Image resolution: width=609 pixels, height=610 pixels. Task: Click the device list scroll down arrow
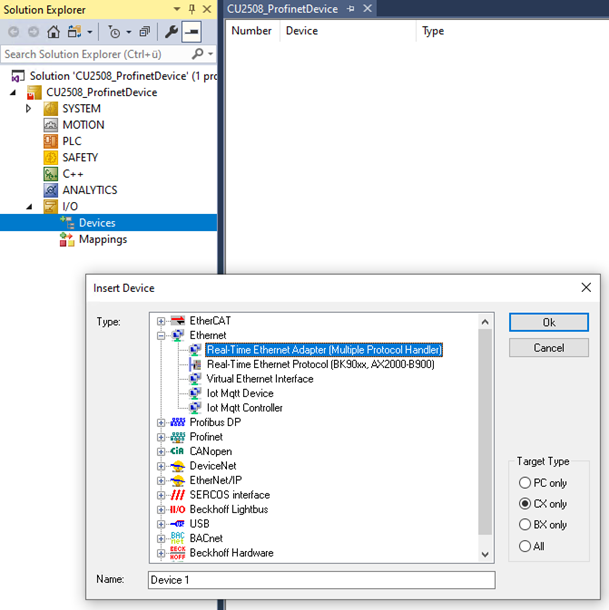[485, 554]
